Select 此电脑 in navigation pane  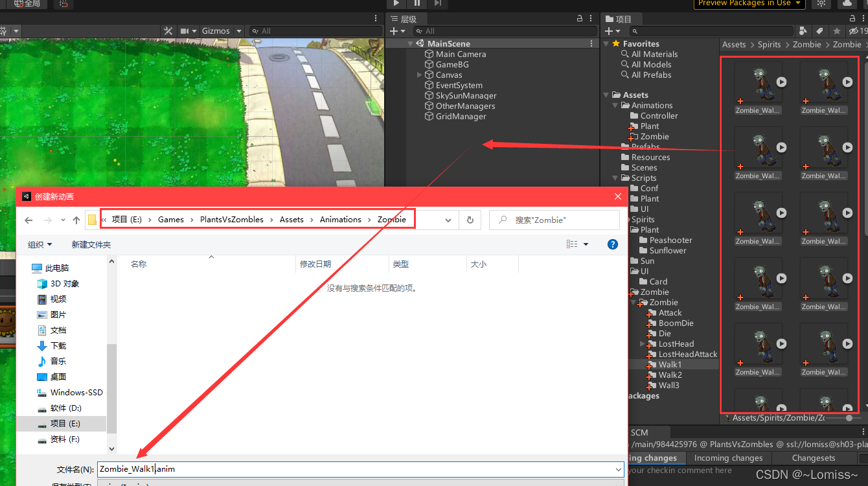coord(51,268)
